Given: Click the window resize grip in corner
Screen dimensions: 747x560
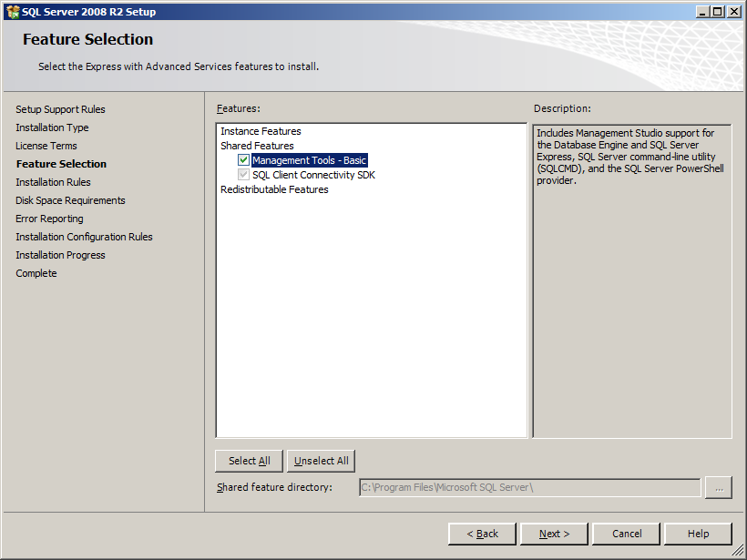Looking at the screenshot, I should [x=738, y=551].
